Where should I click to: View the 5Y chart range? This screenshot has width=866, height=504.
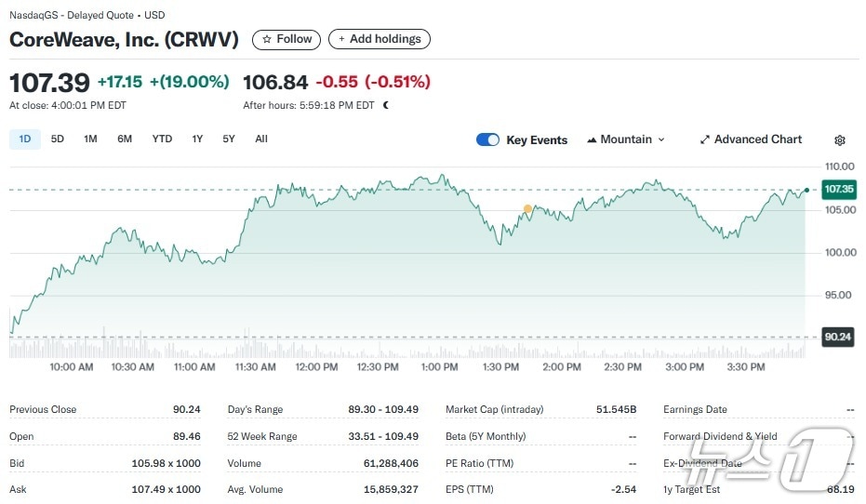(228, 139)
